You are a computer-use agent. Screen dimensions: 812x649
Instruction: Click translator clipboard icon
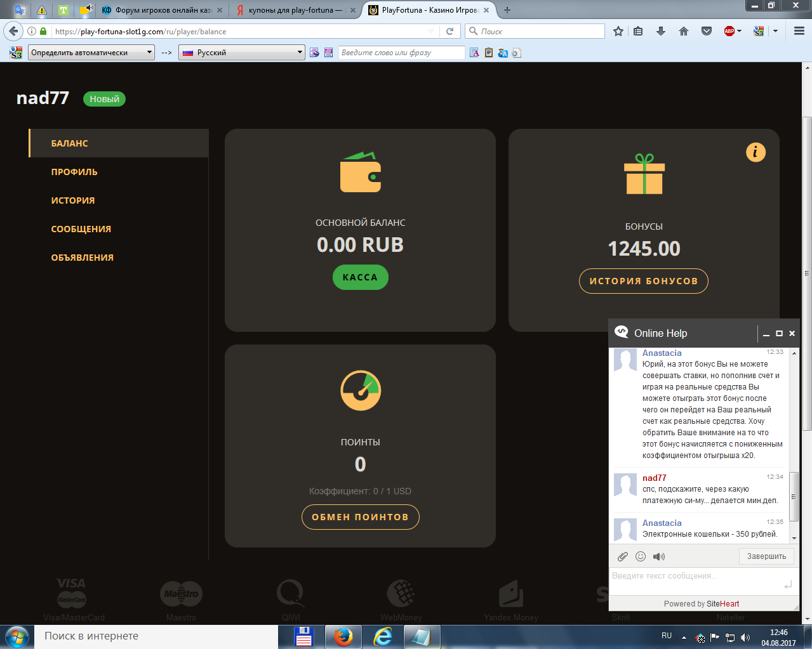click(x=489, y=53)
